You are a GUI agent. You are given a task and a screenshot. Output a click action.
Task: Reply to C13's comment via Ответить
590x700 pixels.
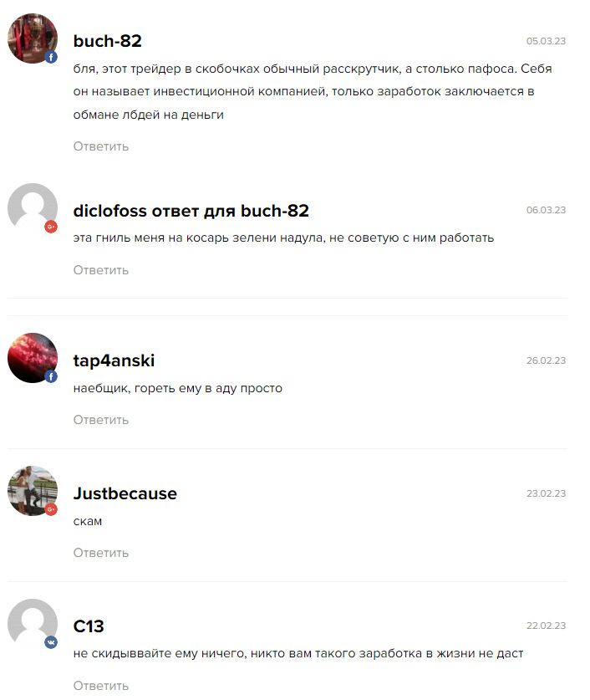pos(101,686)
